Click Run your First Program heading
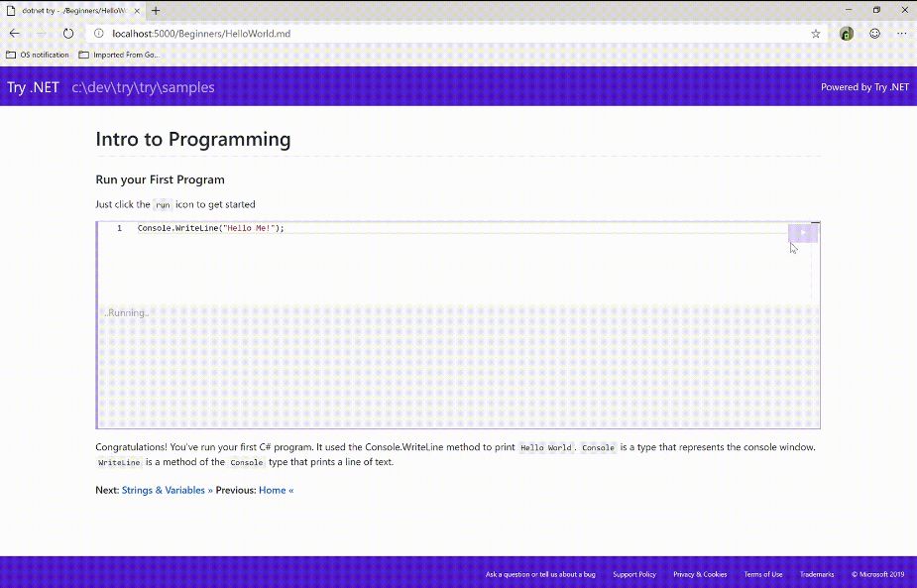This screenshot has height=588, width=917. [160, 179]
